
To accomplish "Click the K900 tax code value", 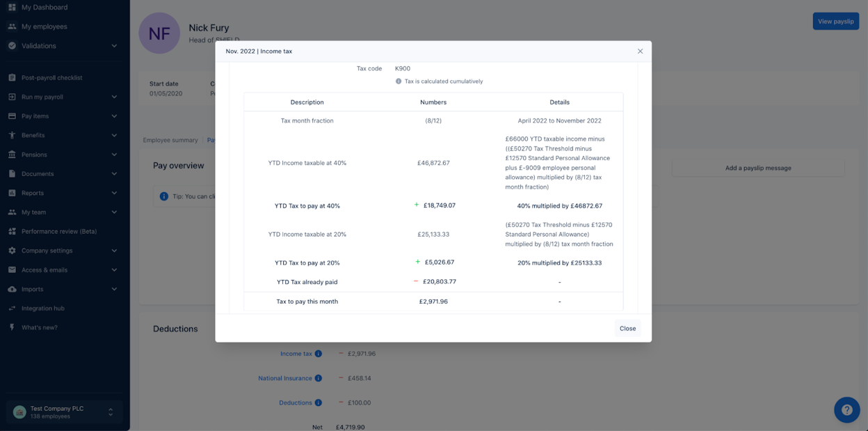I will click(x=403, y=69).
